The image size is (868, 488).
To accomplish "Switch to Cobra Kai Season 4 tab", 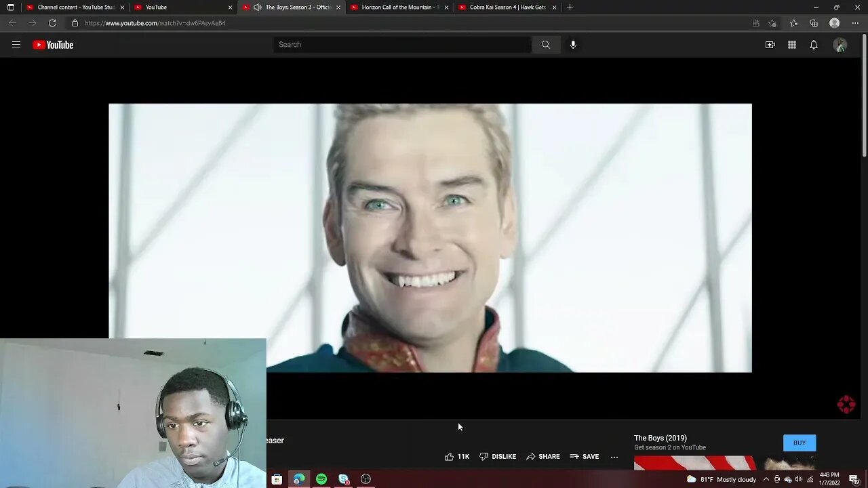I will click(508, 7).
